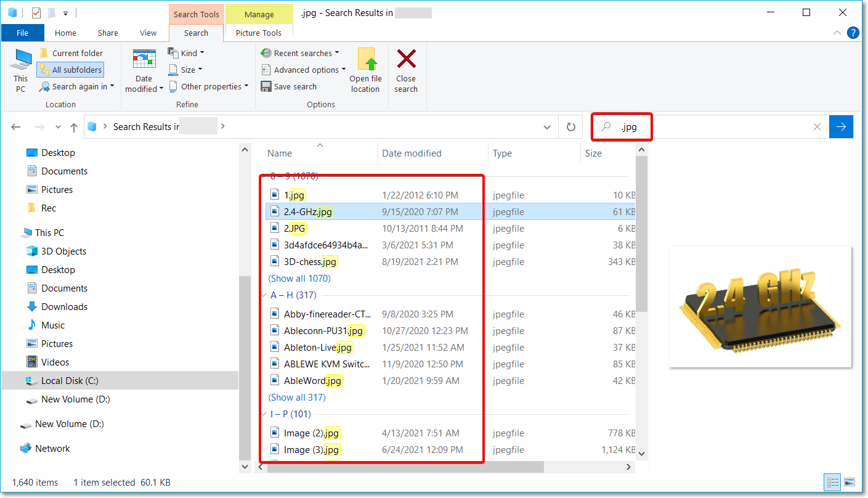
Task: Switch to large thumbnails view icon
Action: point(850,482)
